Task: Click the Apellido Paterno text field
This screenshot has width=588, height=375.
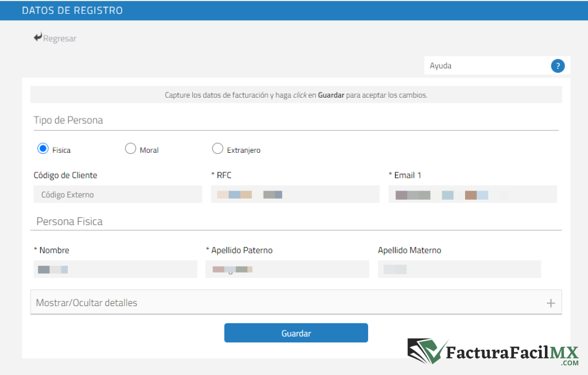Action: 287,269
